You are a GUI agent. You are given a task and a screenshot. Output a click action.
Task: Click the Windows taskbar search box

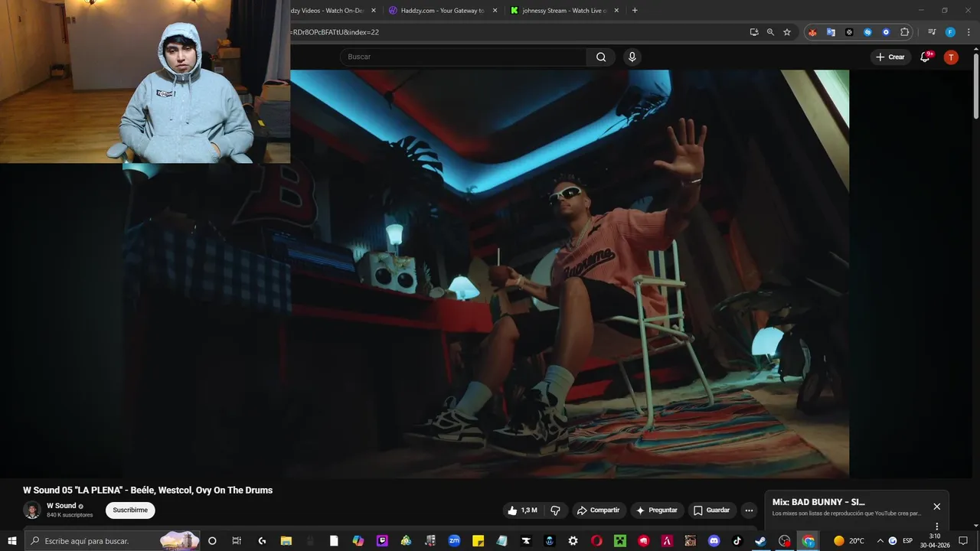113,541
